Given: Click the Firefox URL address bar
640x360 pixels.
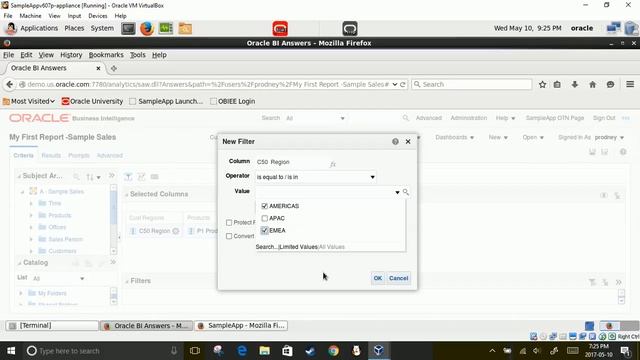Looking at the screenshot, I should click(208, 84).
